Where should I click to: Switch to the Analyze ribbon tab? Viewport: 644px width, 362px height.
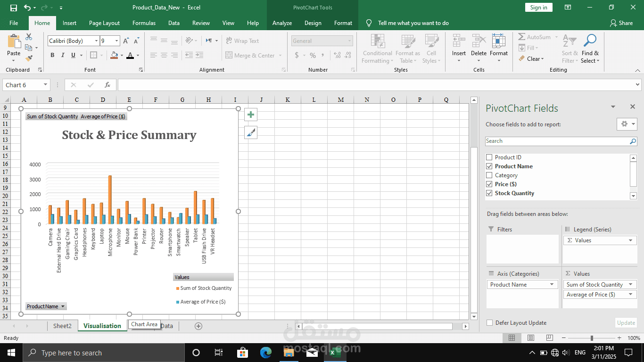(282, 23)
